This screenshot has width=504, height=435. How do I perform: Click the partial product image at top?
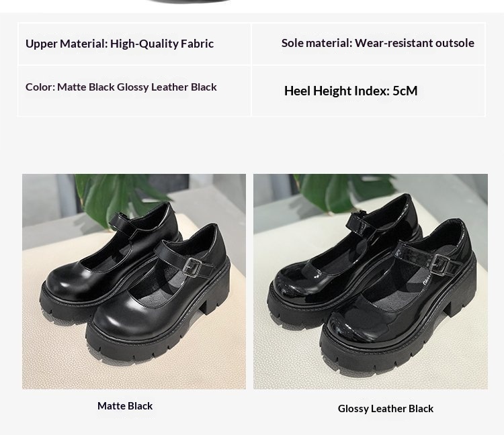(x=187, y=1)
